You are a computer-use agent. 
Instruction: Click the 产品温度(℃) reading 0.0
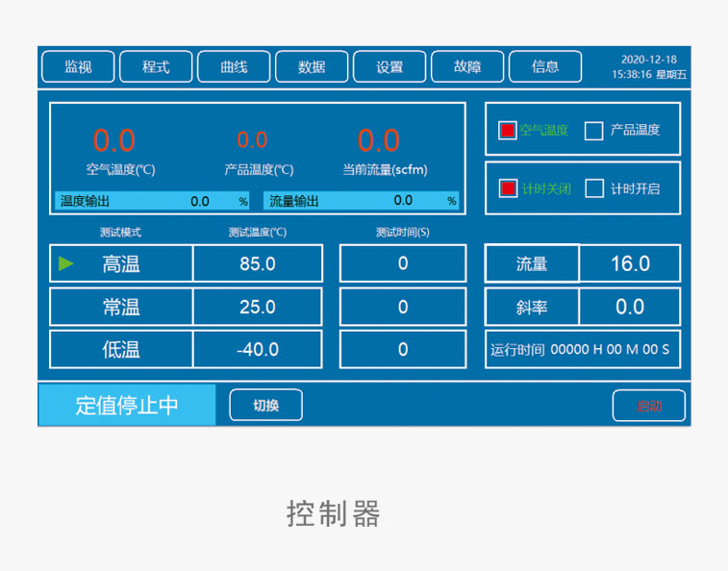(252, 139)
